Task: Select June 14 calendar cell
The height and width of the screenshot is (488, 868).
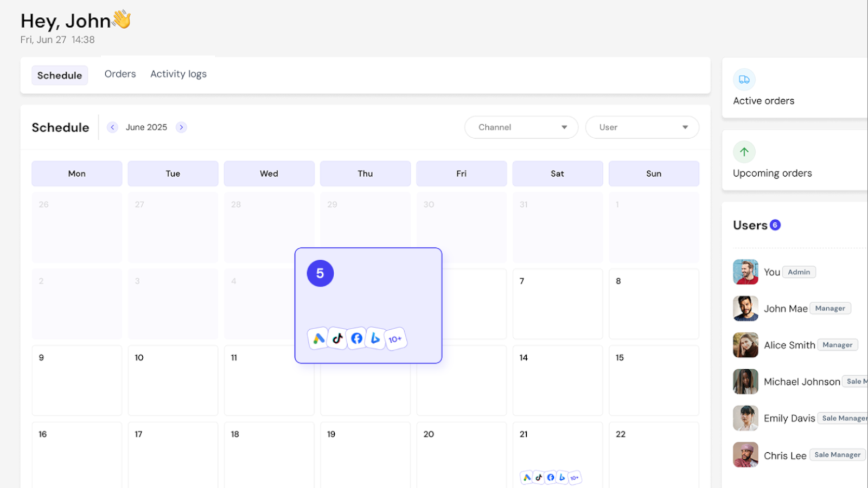Action: (557, 380)
